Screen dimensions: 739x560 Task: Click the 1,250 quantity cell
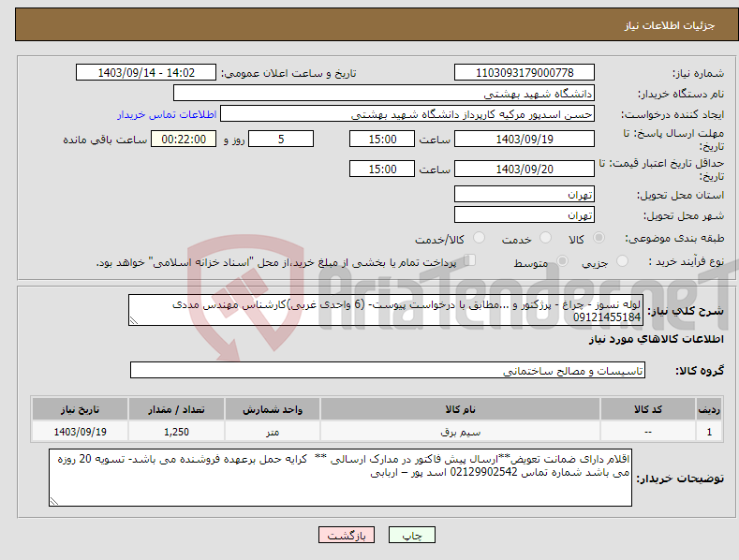[x=176, y=432]
